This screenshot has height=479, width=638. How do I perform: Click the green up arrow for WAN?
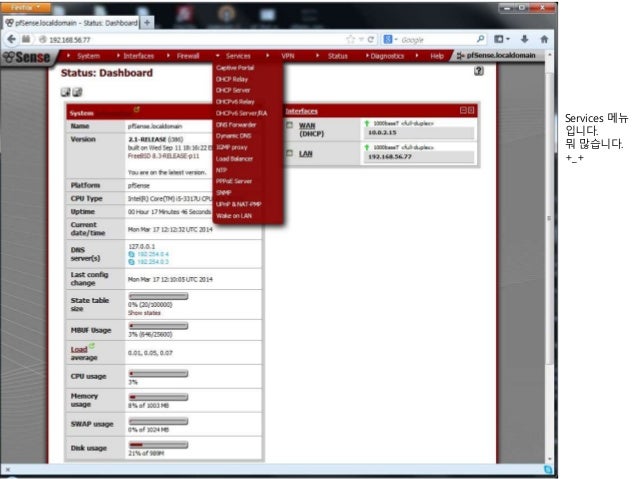point(367,123)
